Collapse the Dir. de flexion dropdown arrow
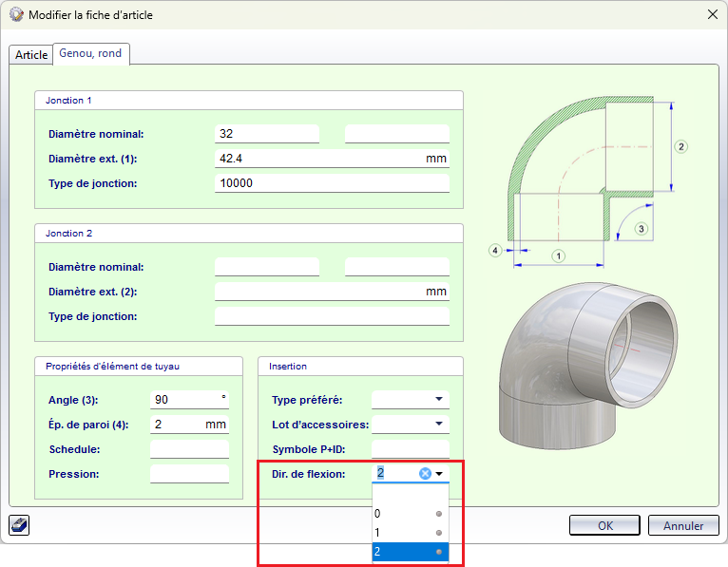The height and width of the screenshot is (567, 728). click(440, 473)
